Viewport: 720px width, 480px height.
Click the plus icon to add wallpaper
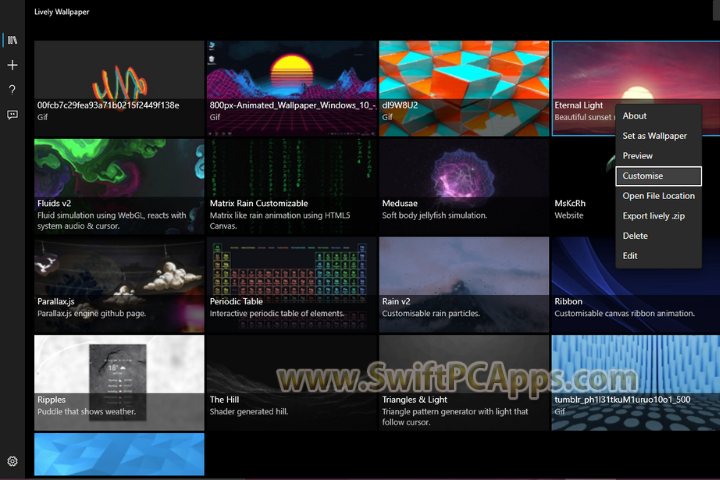click(12, 65)
